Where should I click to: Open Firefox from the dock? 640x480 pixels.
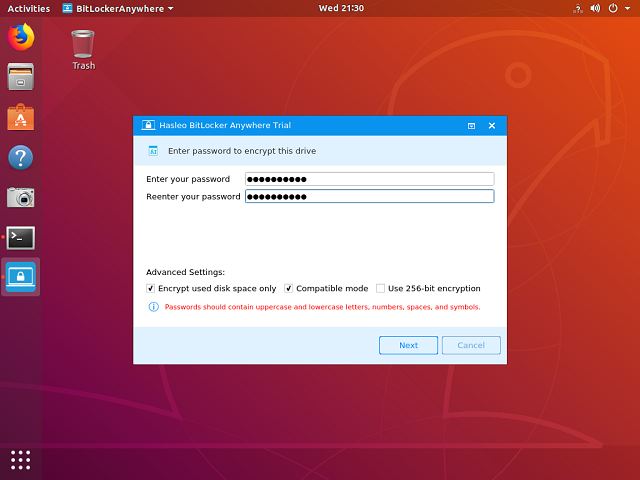(21, 37)
